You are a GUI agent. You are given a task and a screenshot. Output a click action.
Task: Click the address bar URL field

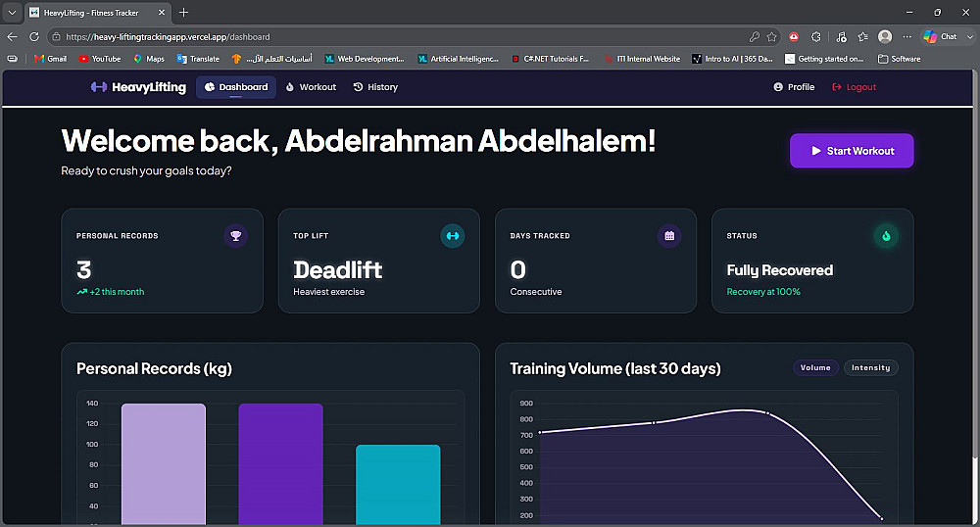point(400,37)
